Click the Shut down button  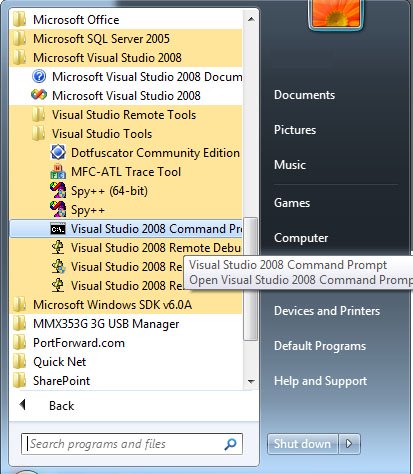(302, 444)
